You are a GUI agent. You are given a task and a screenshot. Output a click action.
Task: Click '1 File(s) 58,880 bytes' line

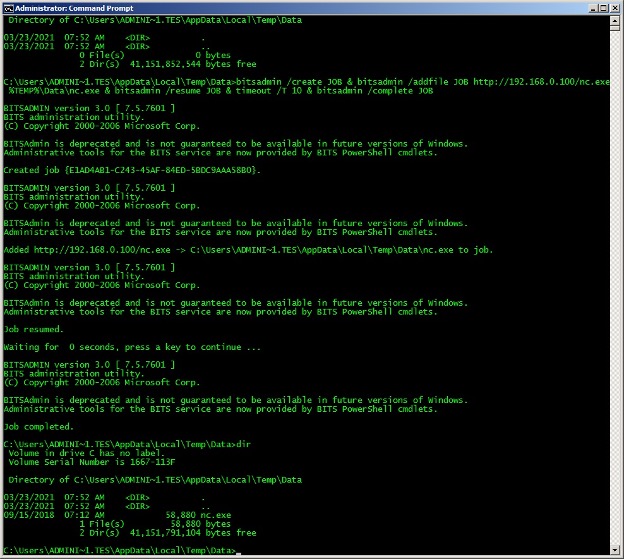point(155,524)
